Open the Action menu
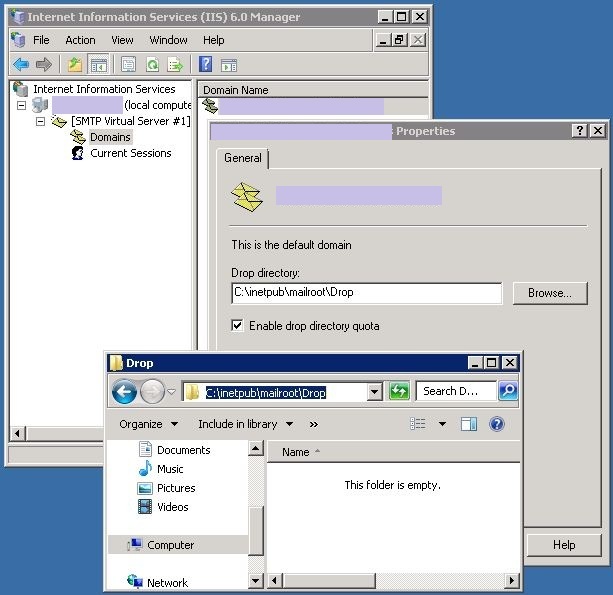613x595 pixels. (80, 40)
